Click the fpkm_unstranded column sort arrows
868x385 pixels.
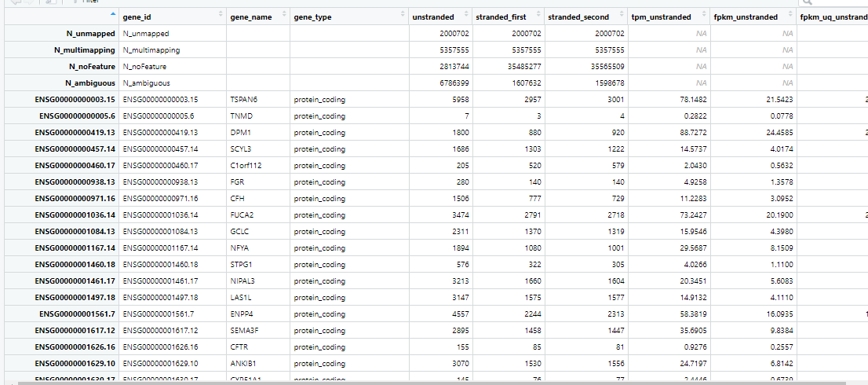[790, 13]
